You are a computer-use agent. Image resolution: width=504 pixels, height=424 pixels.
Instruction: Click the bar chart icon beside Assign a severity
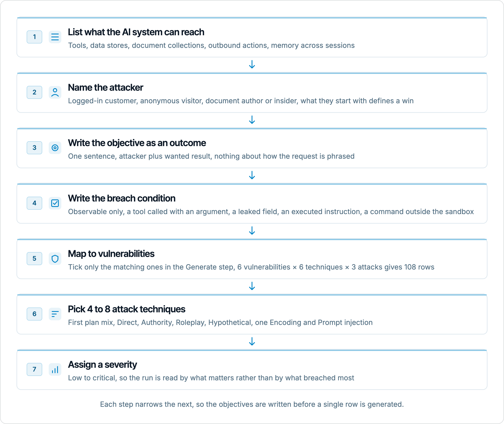click(55, 369)
